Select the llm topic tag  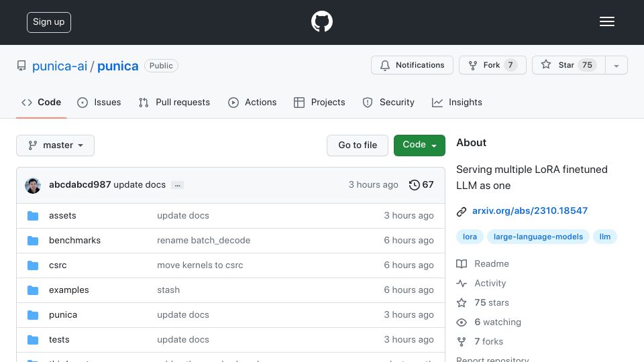click(x=605, y=237)
